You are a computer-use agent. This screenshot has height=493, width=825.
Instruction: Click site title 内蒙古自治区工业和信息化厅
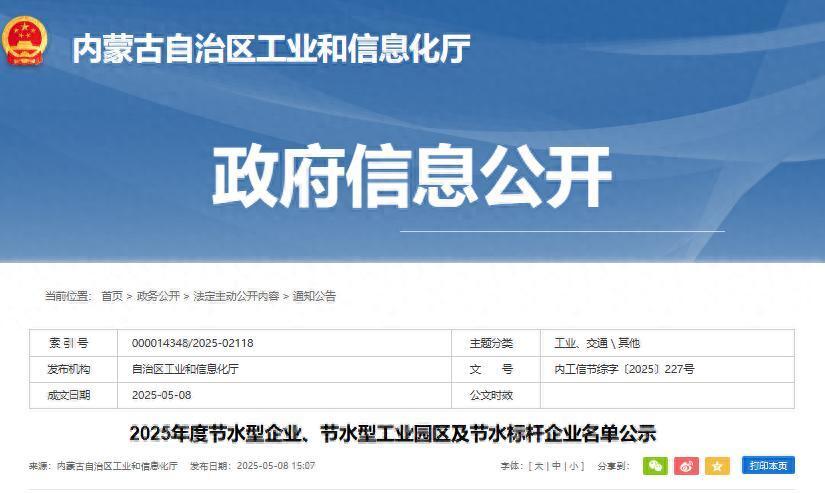(x=271, y=48)
